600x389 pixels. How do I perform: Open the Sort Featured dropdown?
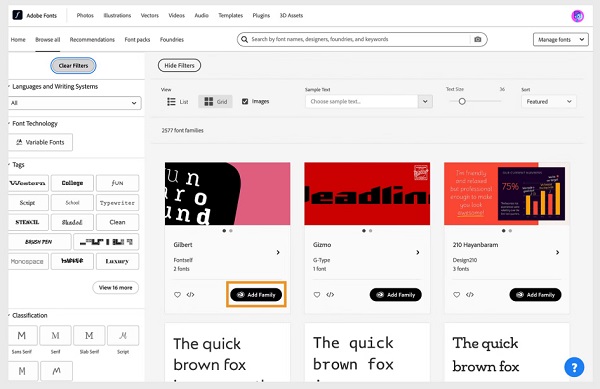(x=549, y=102)
